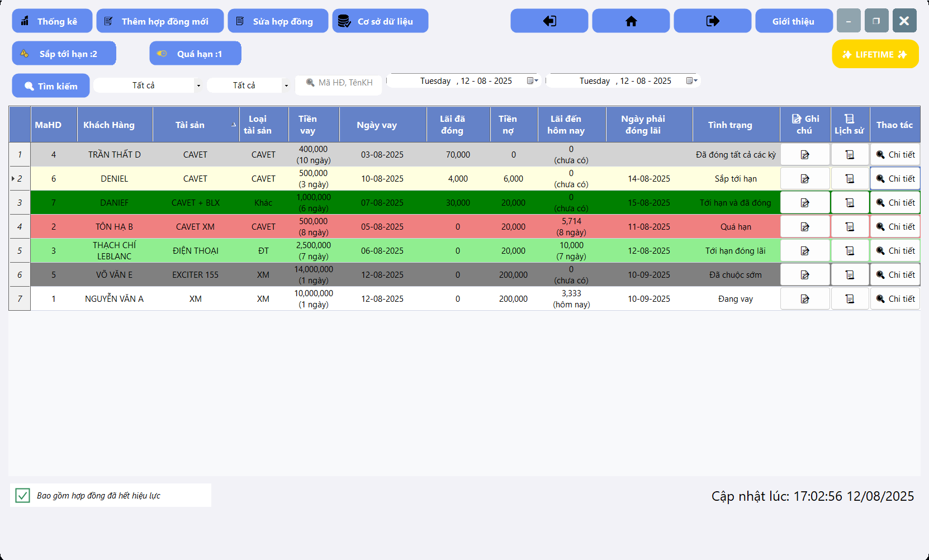Click the LIFETIME license badge
Image resolution: width=929 pixels, height=560 pixels.
875,54
